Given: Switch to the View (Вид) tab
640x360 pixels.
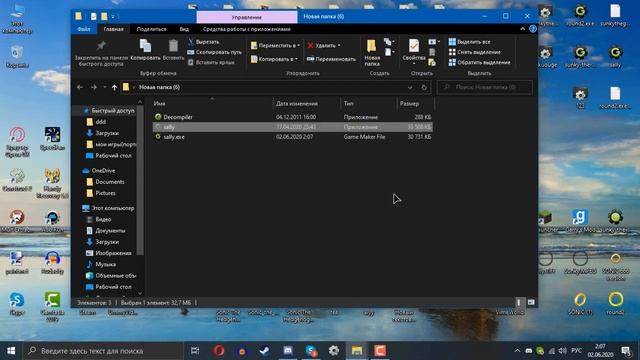Looking at the screenshot, I should click(x=184, y=29).
